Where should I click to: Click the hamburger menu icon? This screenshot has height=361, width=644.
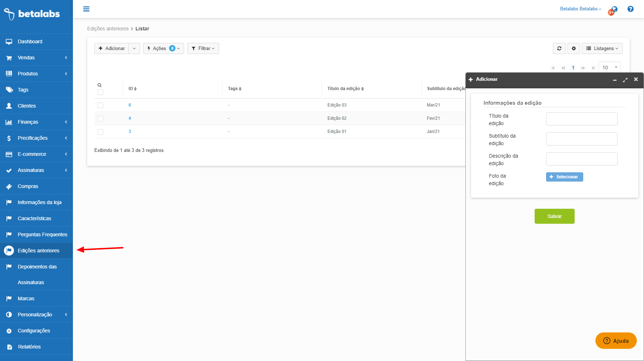tap(86, 9)
